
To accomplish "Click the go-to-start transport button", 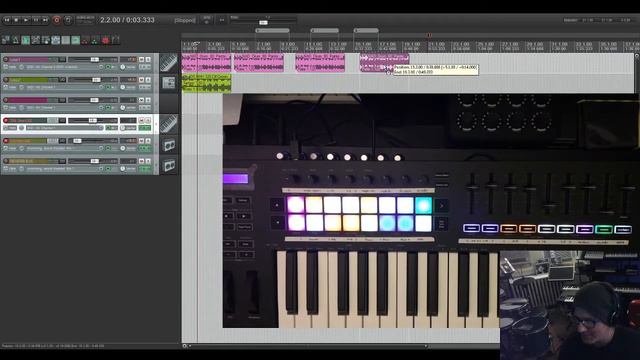I will pos(7,20).
